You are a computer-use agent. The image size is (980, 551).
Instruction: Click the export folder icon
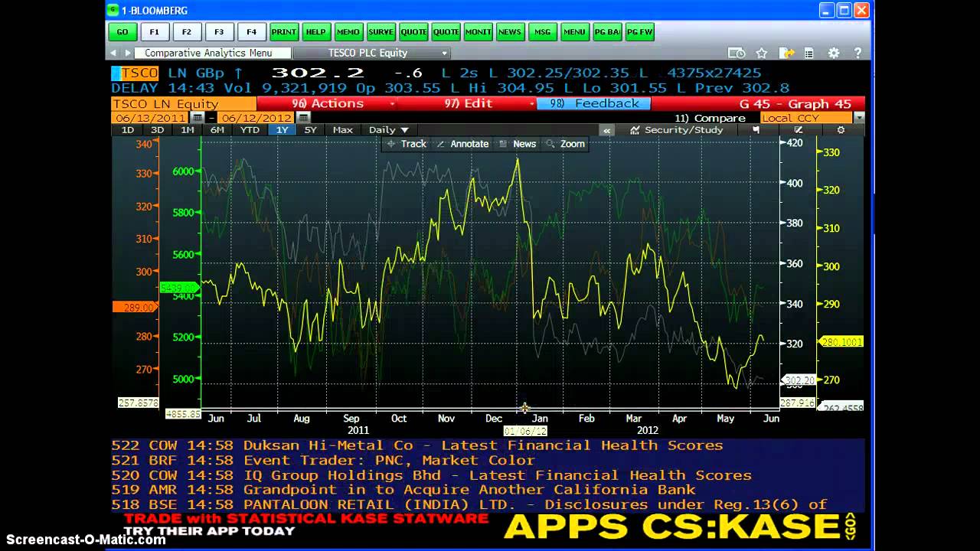pyautogui.click(x=786, y=53)
